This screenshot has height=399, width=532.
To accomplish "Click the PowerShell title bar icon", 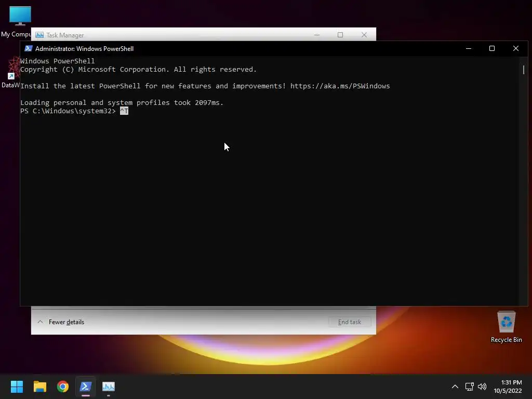I will (29, 48).
